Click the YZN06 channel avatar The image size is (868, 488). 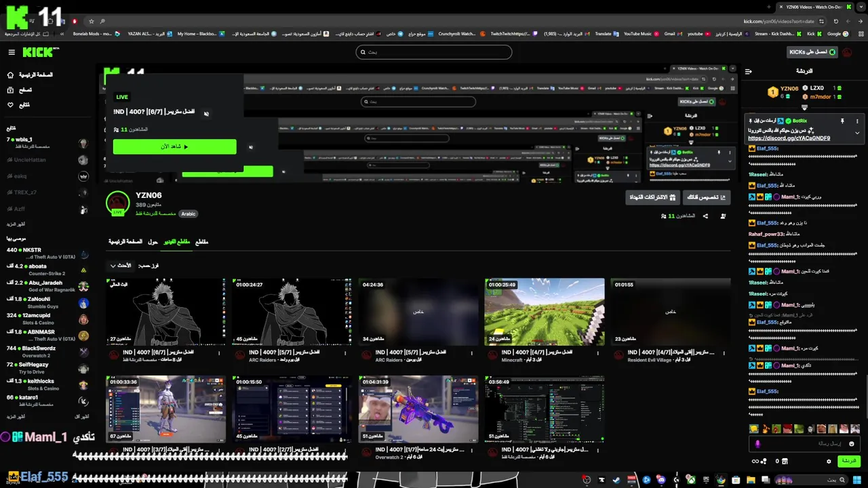(x=117, y=203)
